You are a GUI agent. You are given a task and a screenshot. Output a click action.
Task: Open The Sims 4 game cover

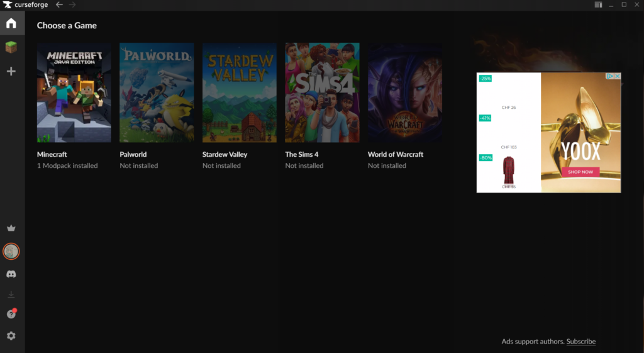pos(322,92)
